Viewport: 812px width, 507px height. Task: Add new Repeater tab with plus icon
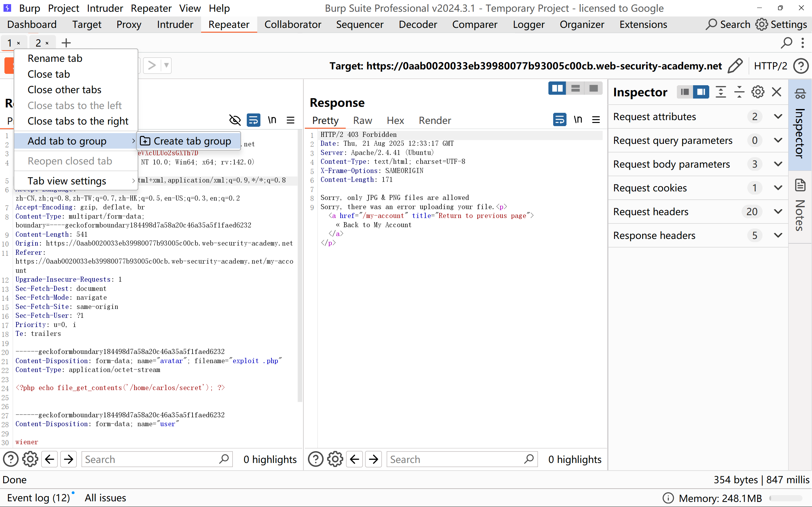[x=66, y=43]
